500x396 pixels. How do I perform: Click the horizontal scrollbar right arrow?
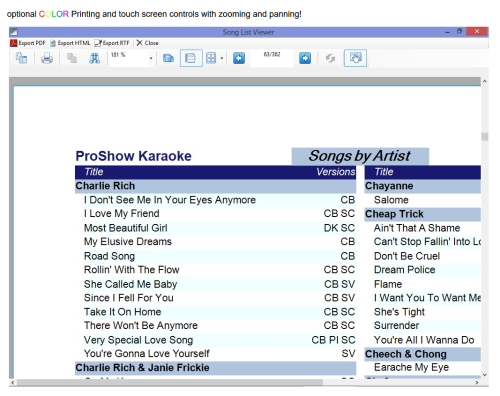[x=477, y=382]
